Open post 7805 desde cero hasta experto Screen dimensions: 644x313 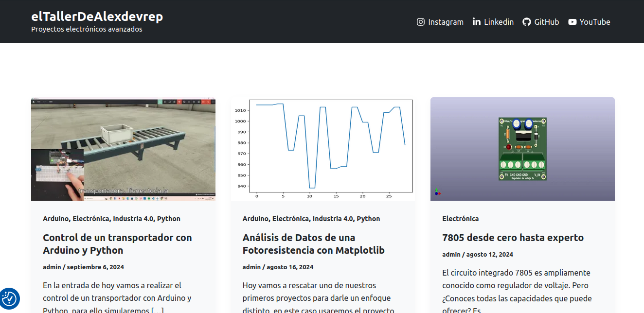coord(513,238)
